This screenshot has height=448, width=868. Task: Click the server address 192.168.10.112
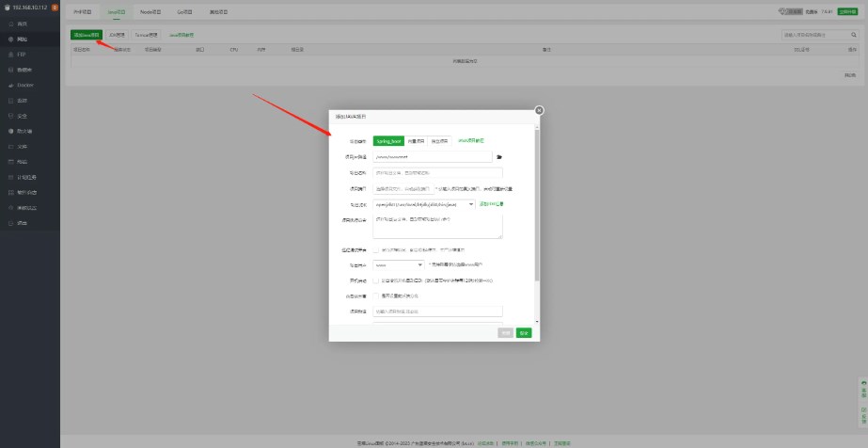(x=30, y=8)
